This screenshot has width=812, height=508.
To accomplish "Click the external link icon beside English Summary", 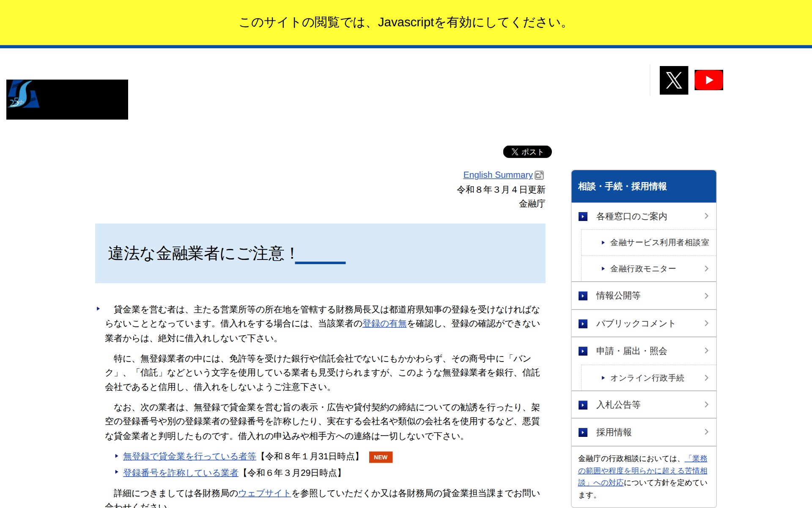I will pyautogui.click(x=539, y=175).
